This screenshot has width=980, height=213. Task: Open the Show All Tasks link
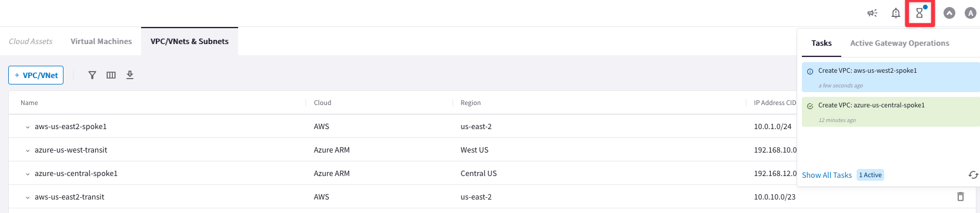coord(827,175)
